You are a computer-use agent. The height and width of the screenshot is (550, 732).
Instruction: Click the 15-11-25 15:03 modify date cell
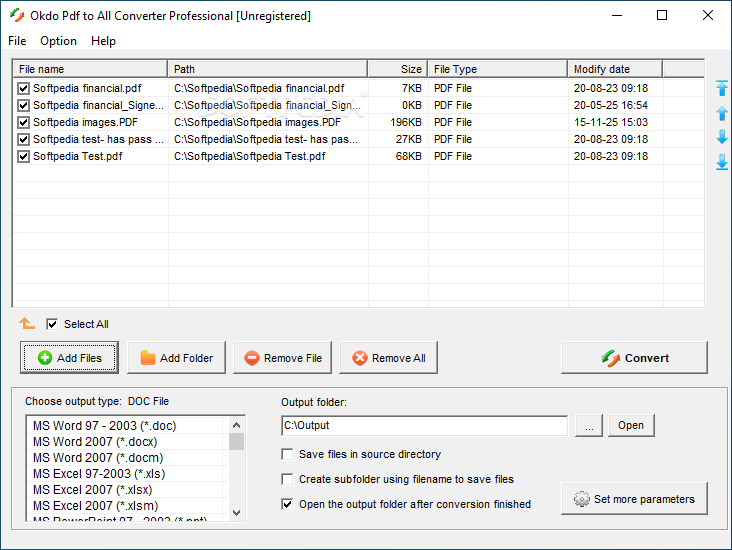click(615, 122)
